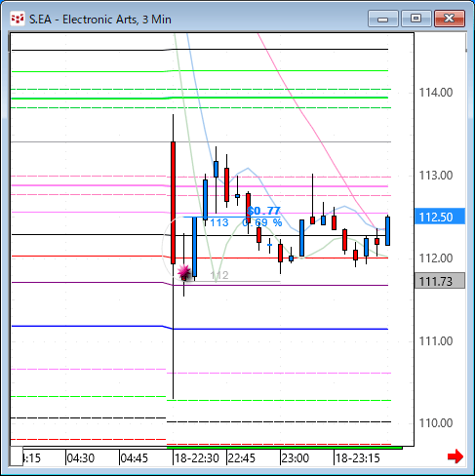
Task: Click the pink starburst trade marker
Action: tap(184, 271)
